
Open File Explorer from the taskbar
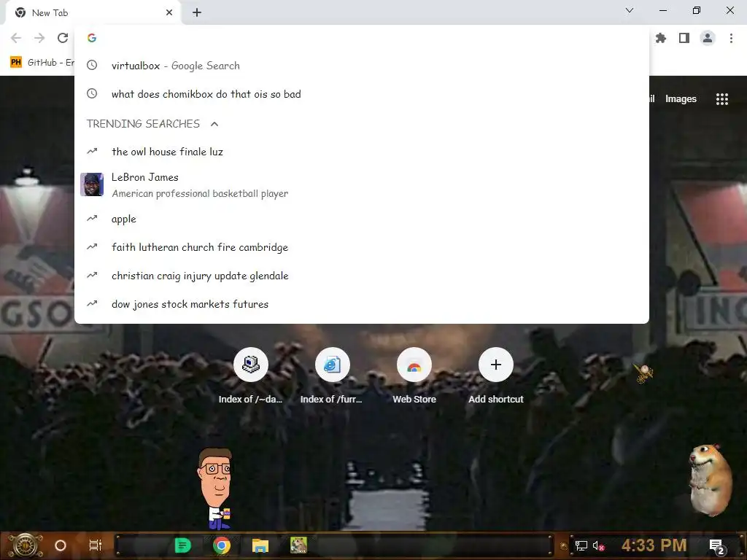coord(260,545)
